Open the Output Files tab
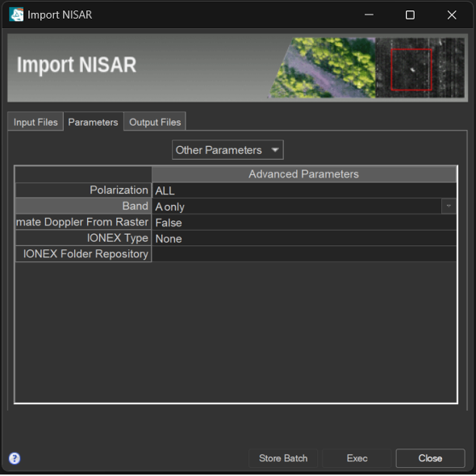476x476 pixels. pos(155,122)
